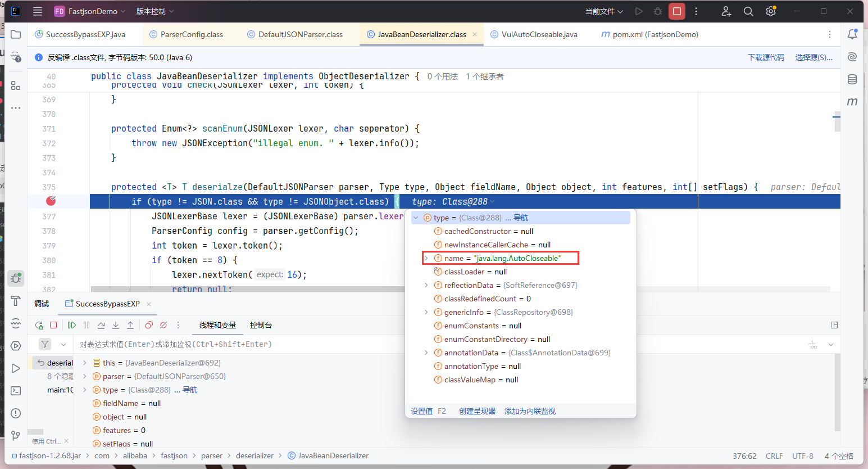
Task: Click 添加为内联监视 in the popup
Action: coord(530,411)
